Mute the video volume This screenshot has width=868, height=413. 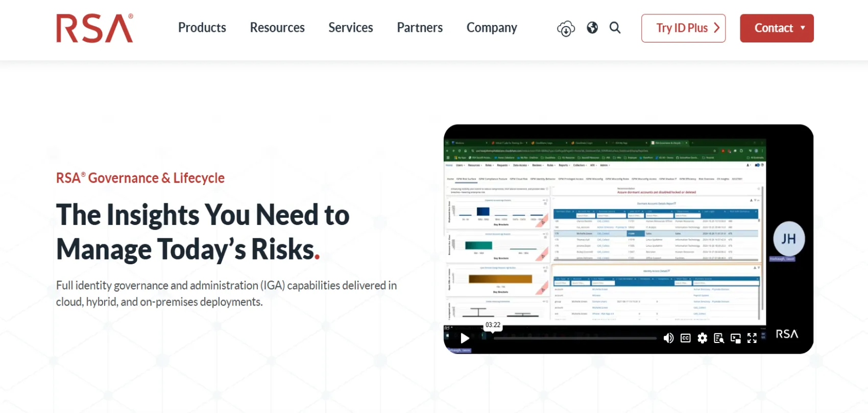click(668, 338)
